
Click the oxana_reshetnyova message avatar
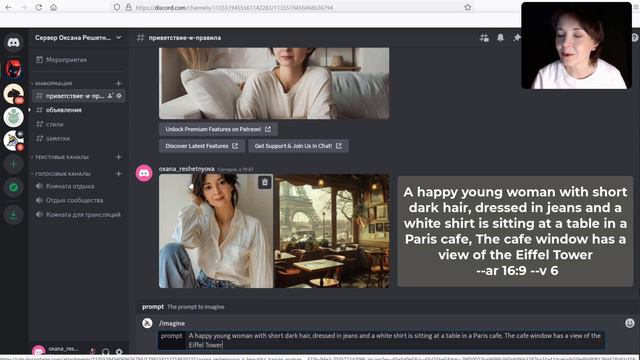coord(144,173)
